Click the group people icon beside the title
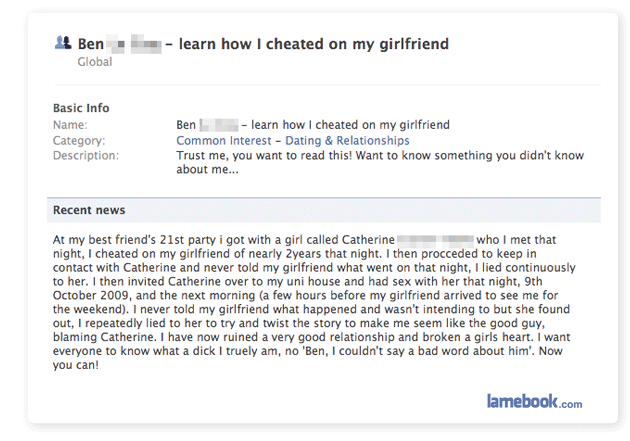The width and height of the screenshot is (630, 441). click(61, 43)
